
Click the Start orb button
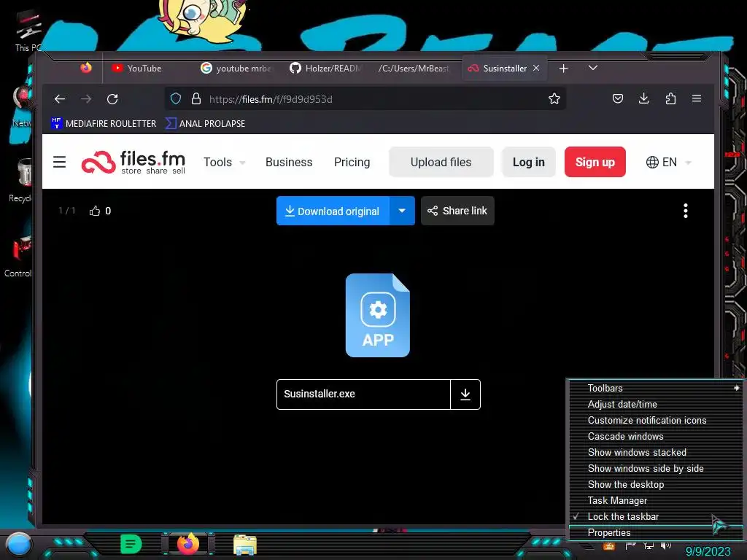(19, 544)
